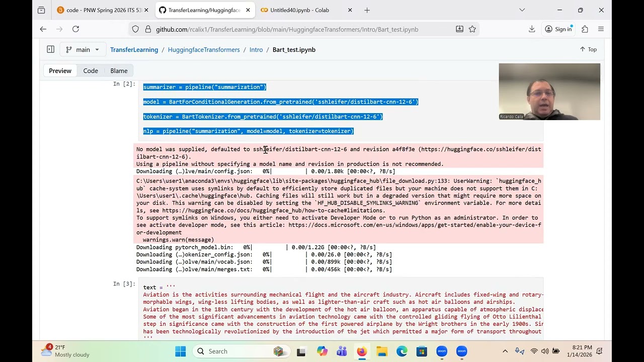Go back to previous page

(x=43, y=29)
